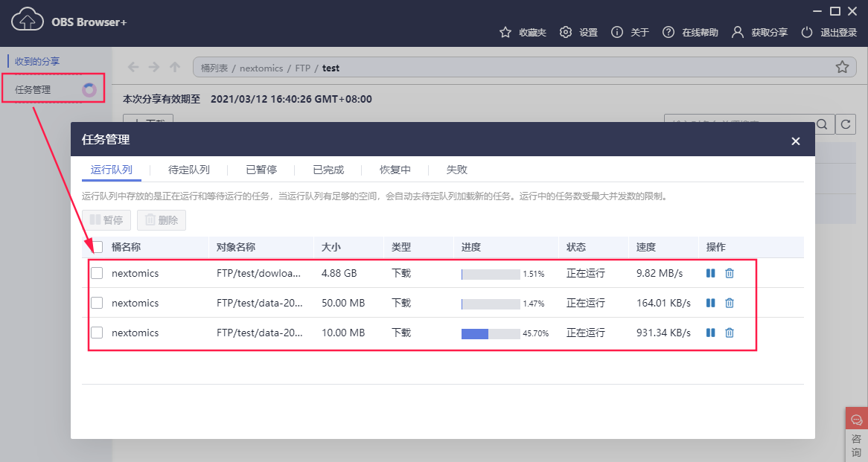Click the 10.00 MB size cell

tap(343, 333)
